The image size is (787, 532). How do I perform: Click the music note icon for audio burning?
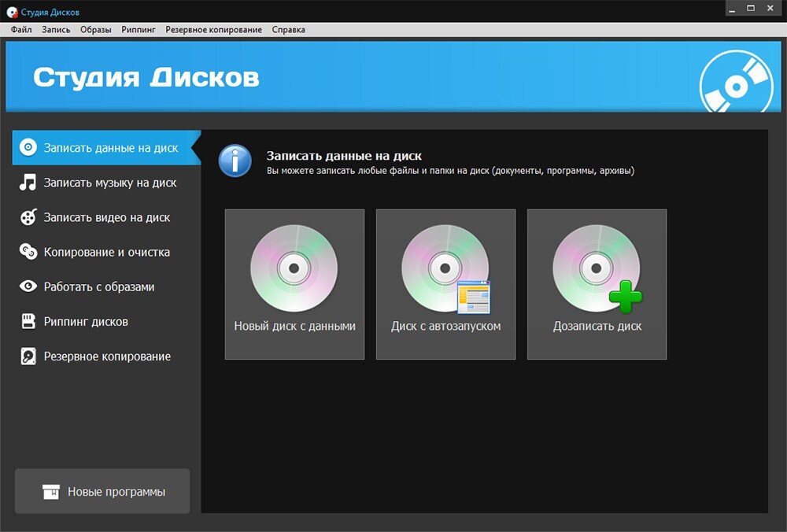coord(28,182)
